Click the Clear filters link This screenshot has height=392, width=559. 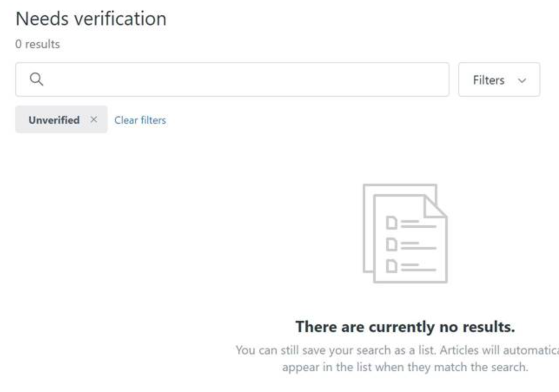(x=140, y=120)
